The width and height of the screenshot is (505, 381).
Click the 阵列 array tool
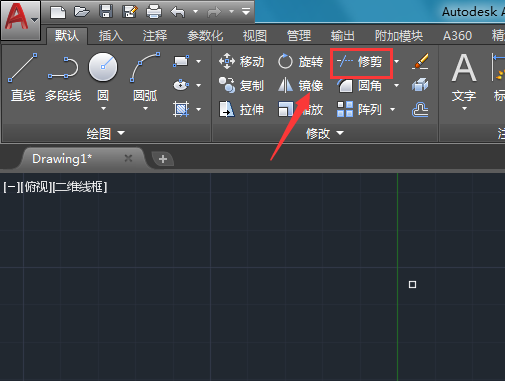pyautogui.click(x=360, y=109)
